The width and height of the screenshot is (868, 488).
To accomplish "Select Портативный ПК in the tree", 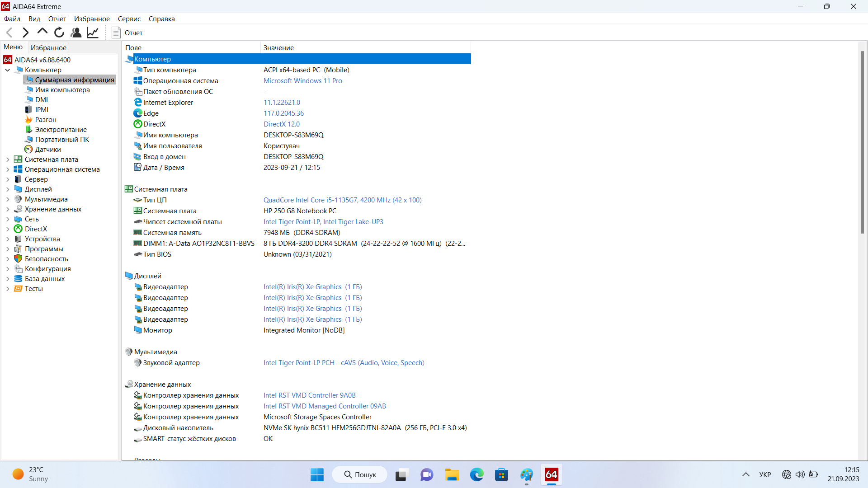I will click(62, 140).
